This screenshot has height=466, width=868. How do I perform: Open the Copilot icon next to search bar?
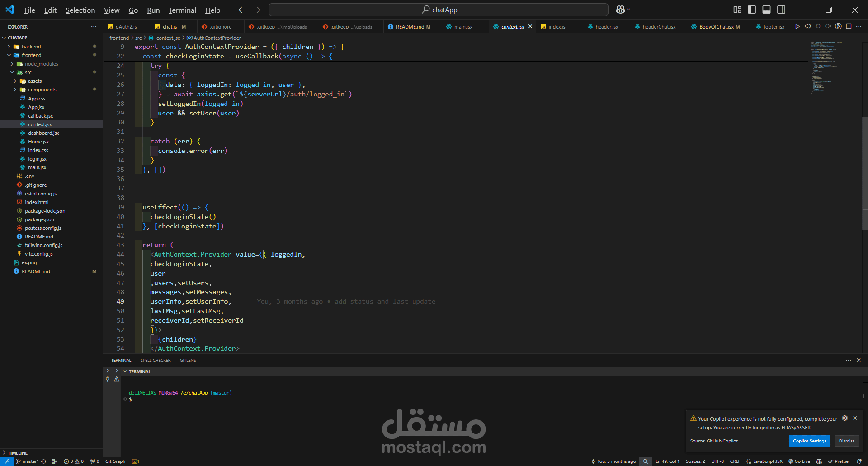tap(621, 10)
